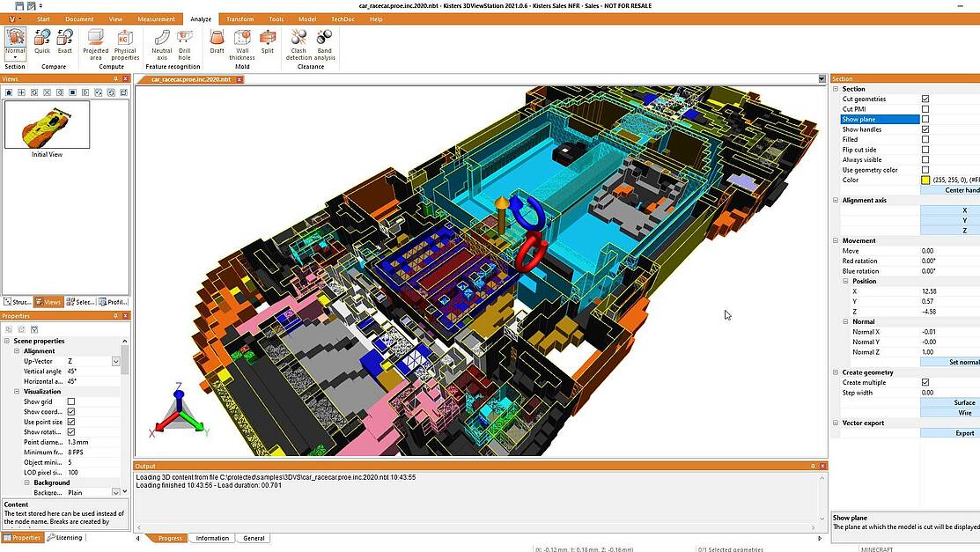Viewport: 980px width, 552px height.
Task: Collapse the Section group
Action: click(836, 89)
